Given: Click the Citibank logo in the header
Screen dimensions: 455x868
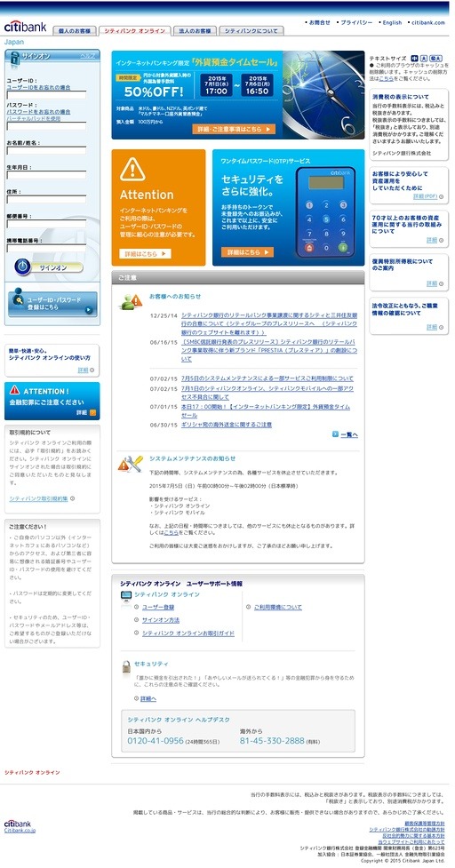Looking at the screenshot, I should [25, 26].
